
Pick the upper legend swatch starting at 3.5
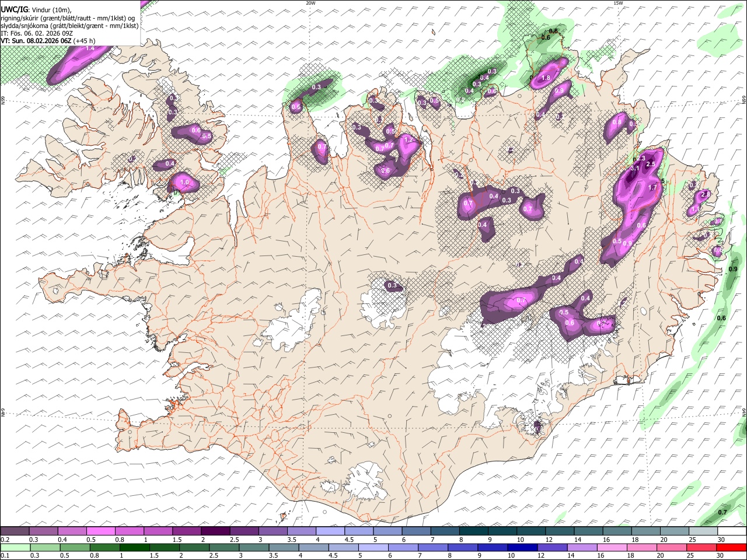click(x=301, y=531)
